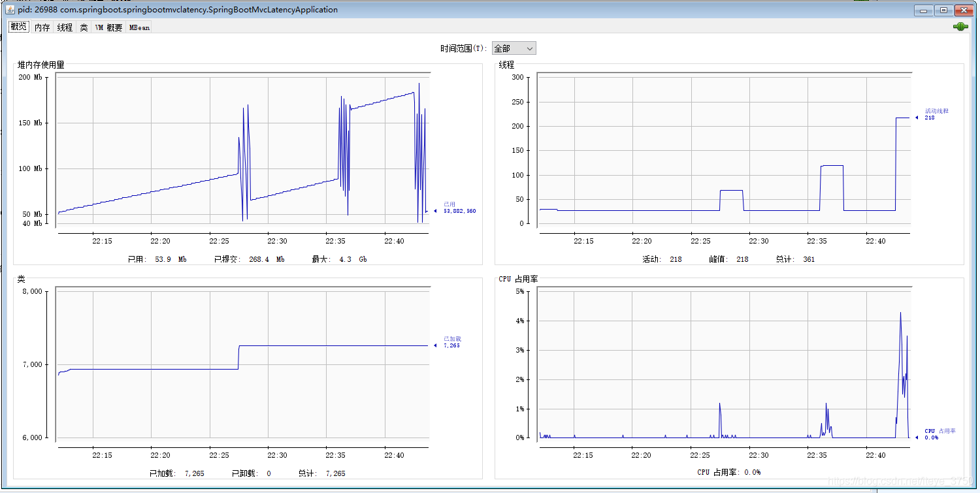Click the CPU 占用率 chart title
Image resolution: width=980 pixels, height=493 pixels.
[x=518, y=279]
